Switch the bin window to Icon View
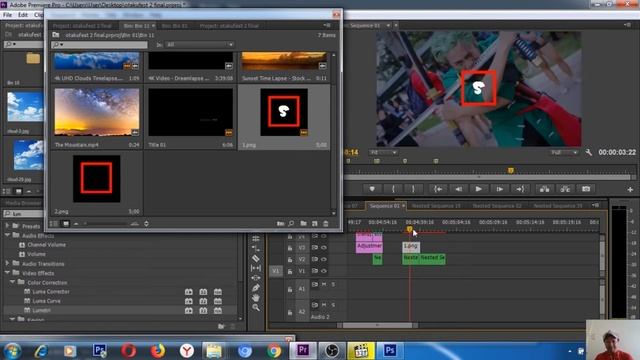Viewport: 640px width, 360px height. coord(66,224)
